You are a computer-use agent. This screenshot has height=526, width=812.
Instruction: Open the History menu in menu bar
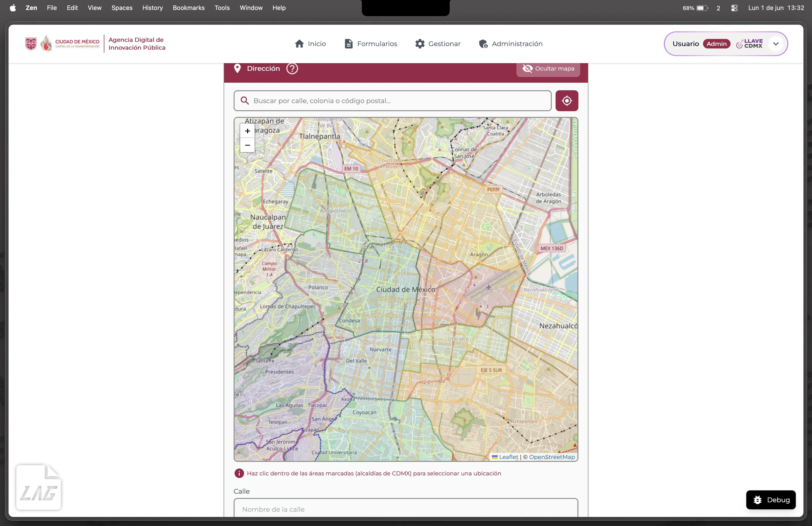(153, 8)
